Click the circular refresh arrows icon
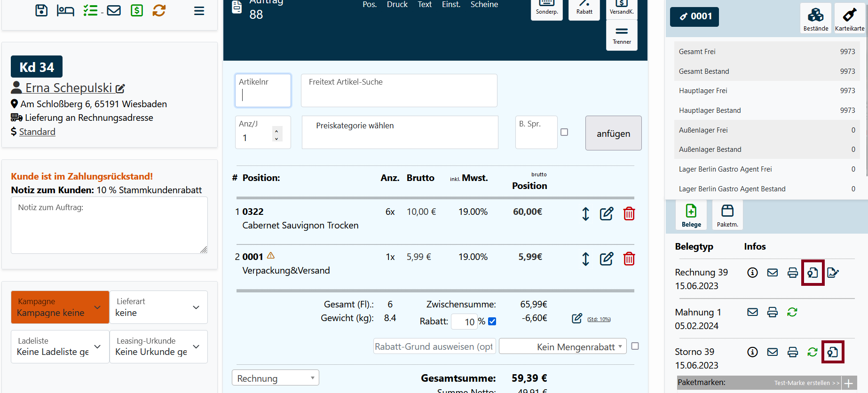868x393 pixels. pyautogui.click(x=159, y=10)
